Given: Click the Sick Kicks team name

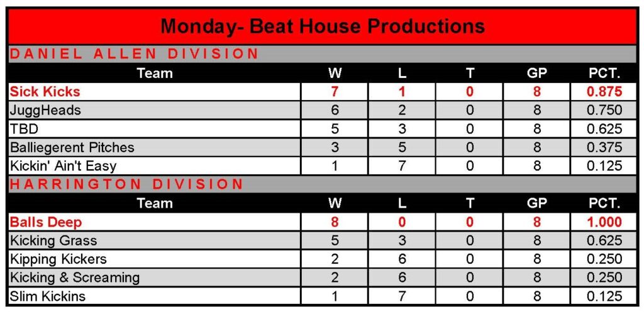Looking at the screenshot, I should [45, 92].
